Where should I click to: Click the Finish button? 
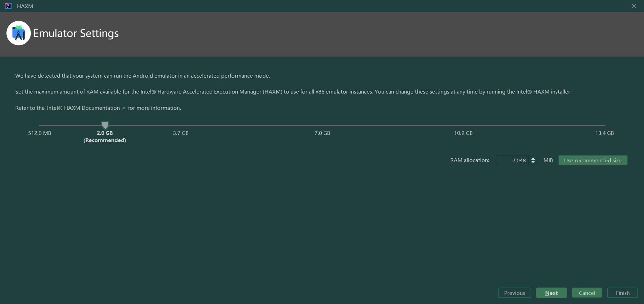click(622, 293)
